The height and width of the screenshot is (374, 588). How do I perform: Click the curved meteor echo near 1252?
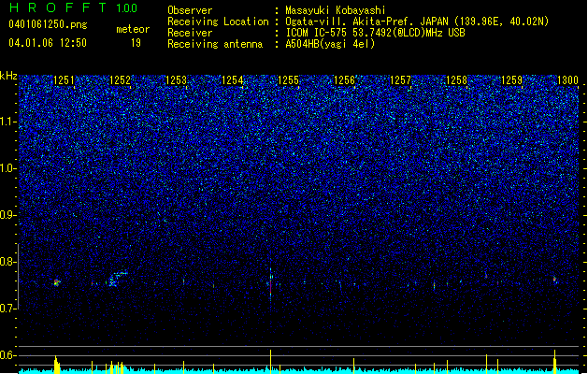coord(117,279)
